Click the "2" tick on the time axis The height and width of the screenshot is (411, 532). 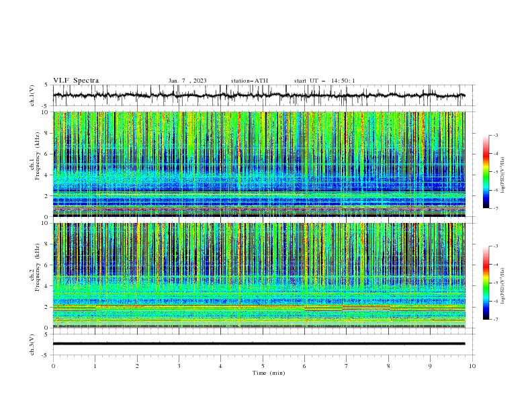pyautogui.click(x=137, y=366)
